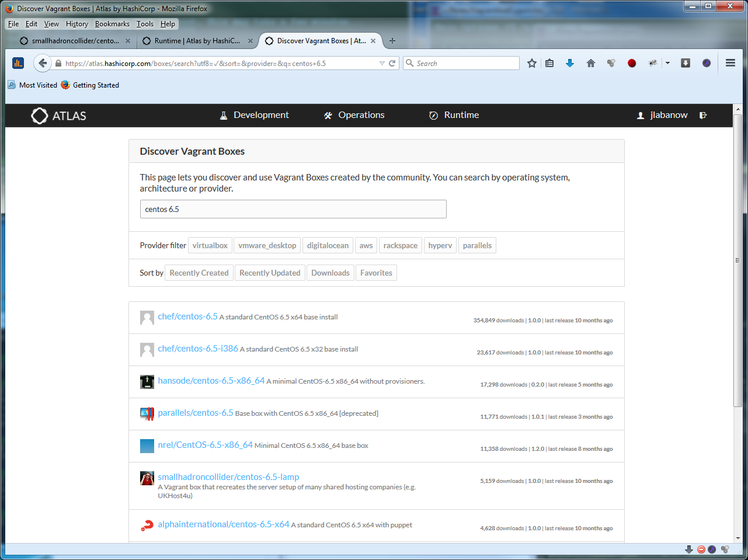Screen dimensions: 748x560
Task: Reload the page using the refresh icon
Action: point(392,63)
